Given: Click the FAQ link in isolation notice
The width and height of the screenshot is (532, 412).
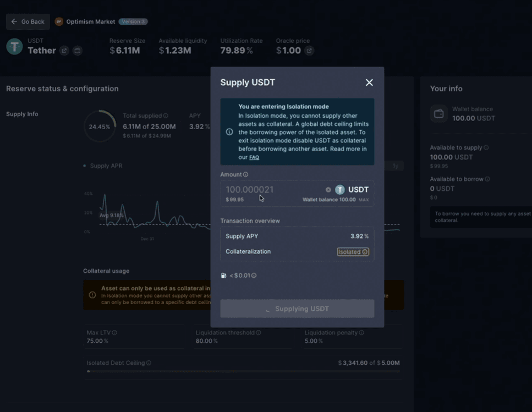Looking at the screenshot, I should (x=254, y=157).
